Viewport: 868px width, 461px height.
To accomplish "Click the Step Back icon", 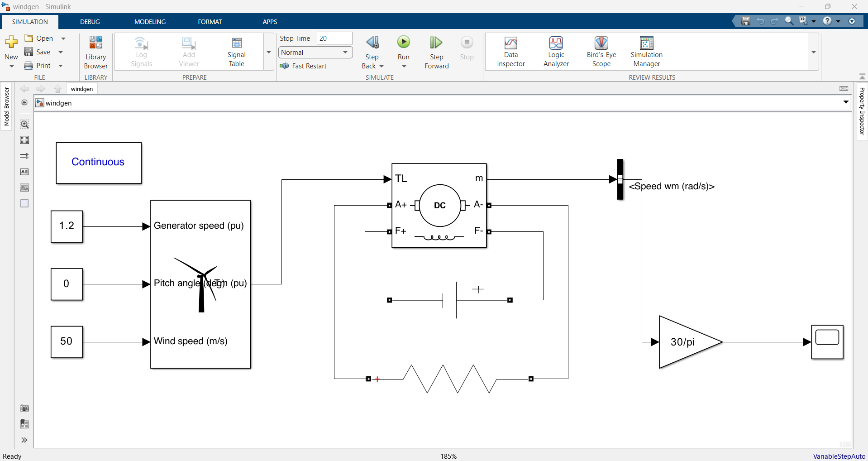I will click(x=372, y=43).
